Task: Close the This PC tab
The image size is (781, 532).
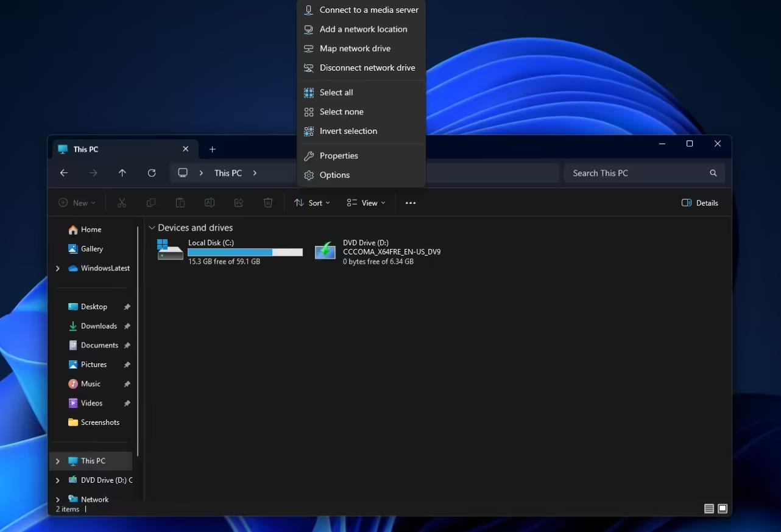Action: [x=186, y=149]
